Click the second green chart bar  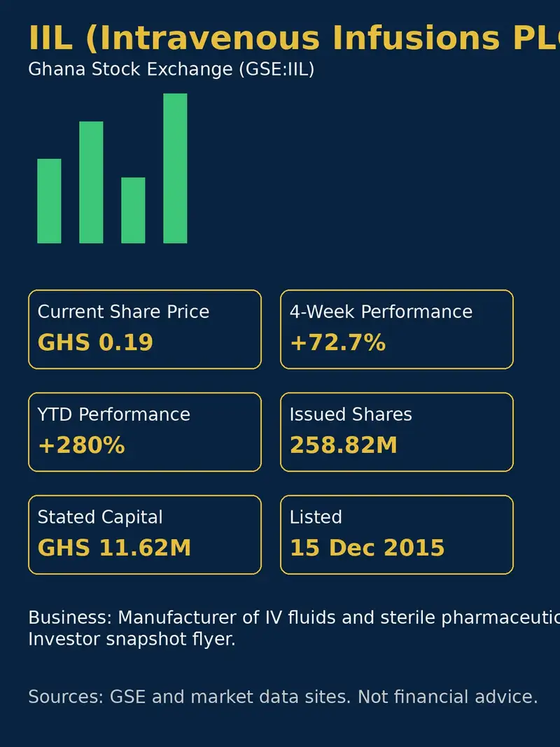pos(91,183)
